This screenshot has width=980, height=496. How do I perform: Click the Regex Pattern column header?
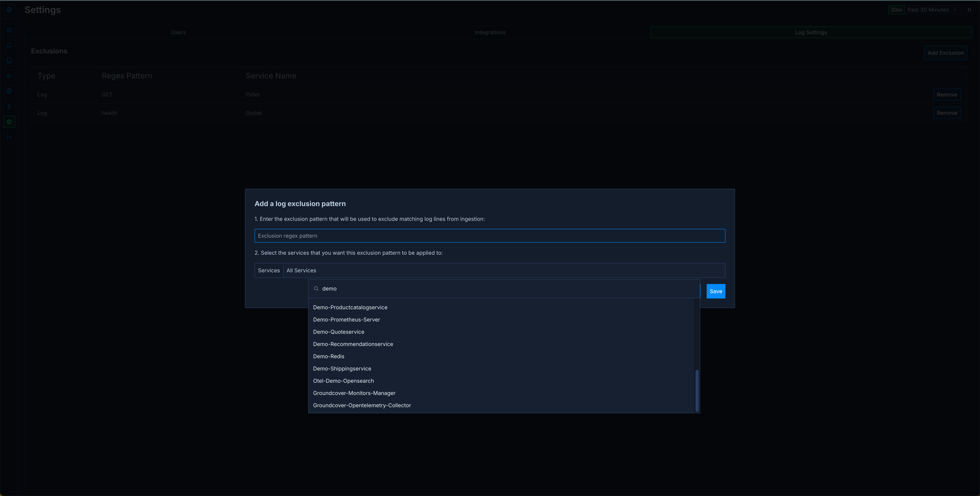point(127,76)
